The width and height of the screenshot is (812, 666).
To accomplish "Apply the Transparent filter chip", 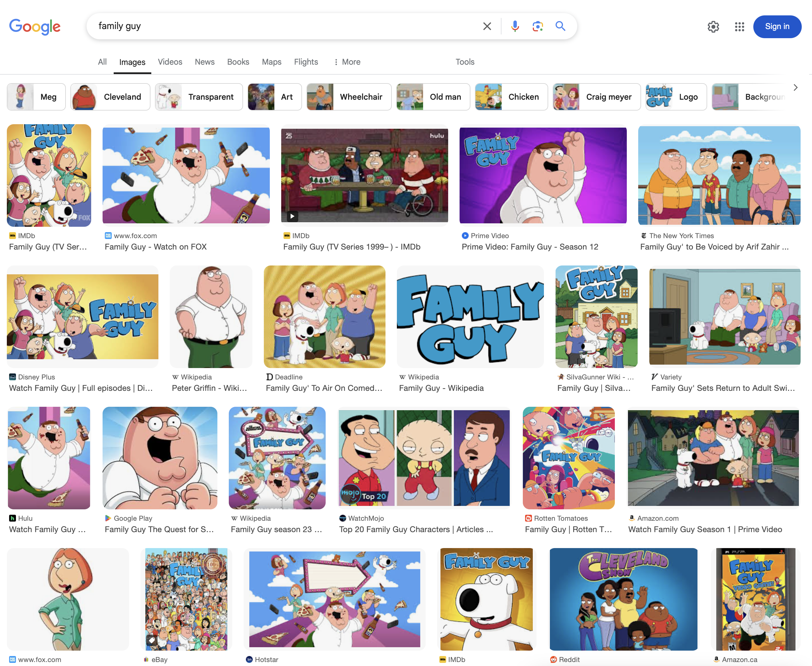I will coord(199,97).
